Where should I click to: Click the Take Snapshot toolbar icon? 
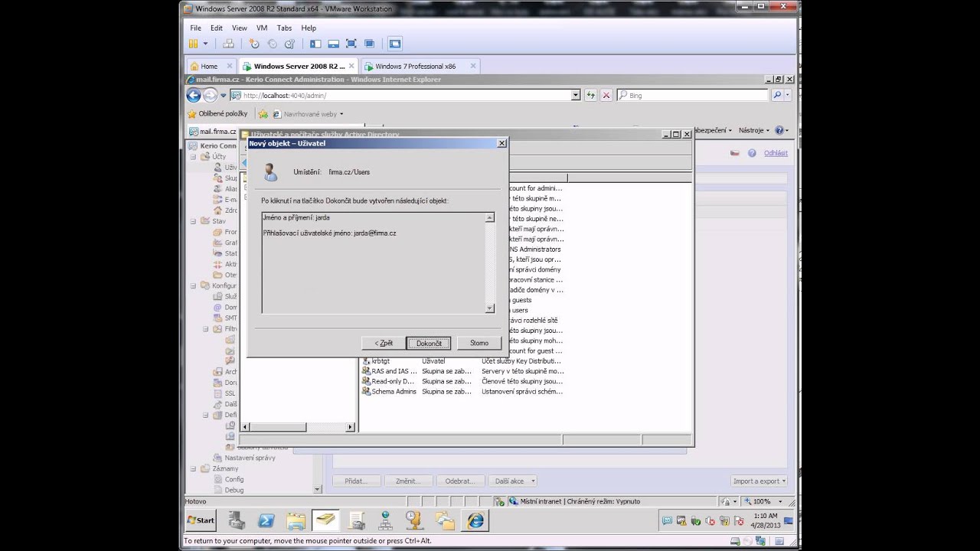[x=254, y=44]
